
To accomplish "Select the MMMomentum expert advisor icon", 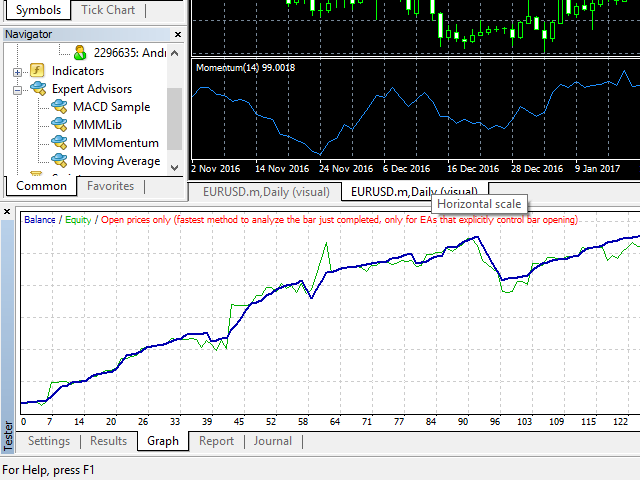I will click(59, 143).
